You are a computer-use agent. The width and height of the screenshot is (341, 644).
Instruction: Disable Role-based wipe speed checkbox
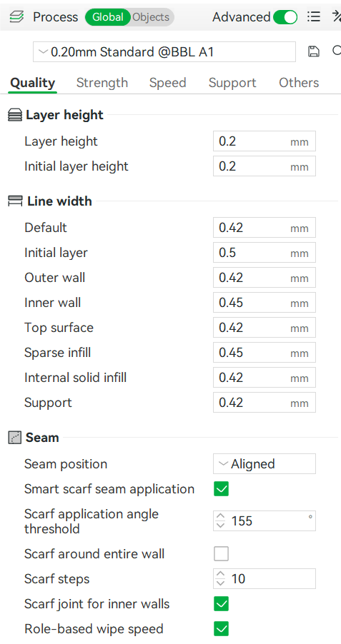pos(222,629)
